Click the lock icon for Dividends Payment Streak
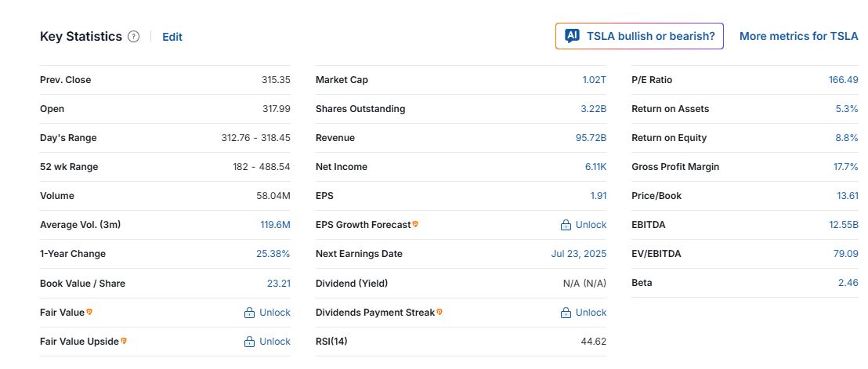The height and width of the screenshot is (369, 868). [x=566, y=313]
